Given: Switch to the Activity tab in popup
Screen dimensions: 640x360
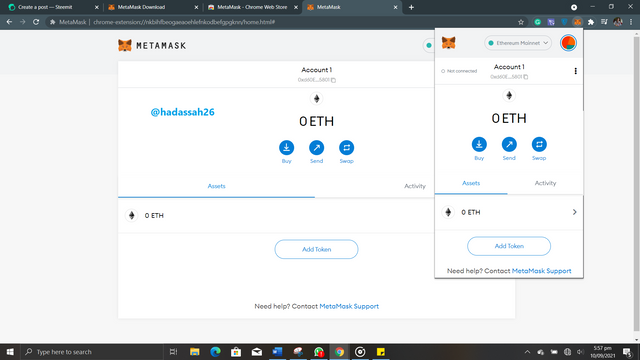Looking at the screenshot, I should coord(545,183).
